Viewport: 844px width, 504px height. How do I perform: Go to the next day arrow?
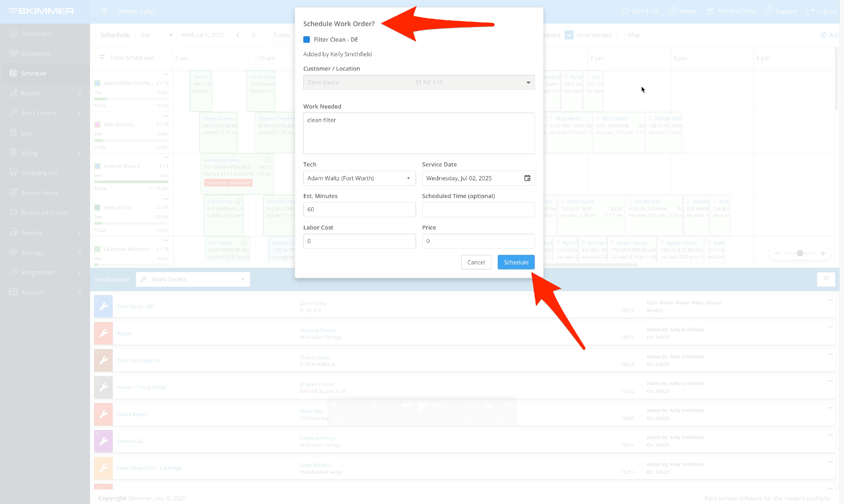(x=253, y=35)
